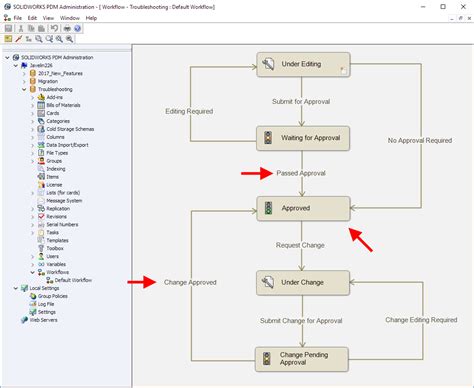Viewport: 474px width, 388px height.
Task: Open the Edit menu
Action: coord(32,18)
